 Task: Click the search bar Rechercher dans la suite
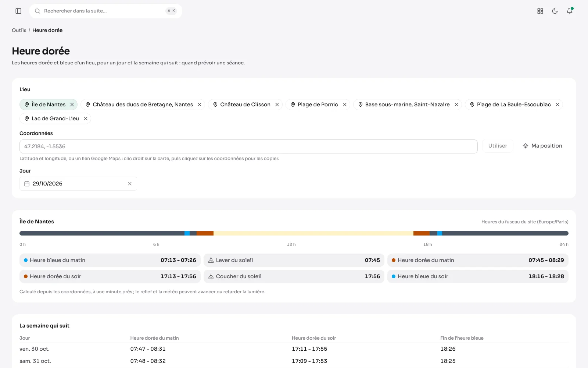106,11
